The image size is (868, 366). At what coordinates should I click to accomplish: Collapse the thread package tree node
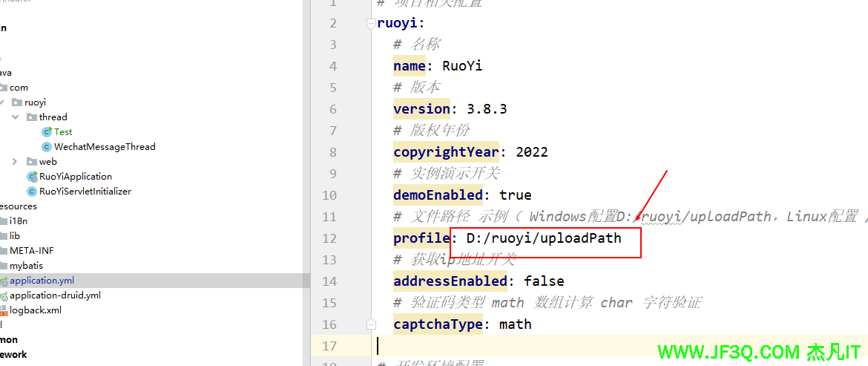[x=15, y=117]
